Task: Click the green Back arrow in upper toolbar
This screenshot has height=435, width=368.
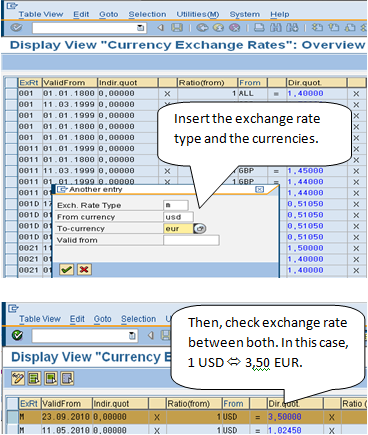Action: [202, 28]
